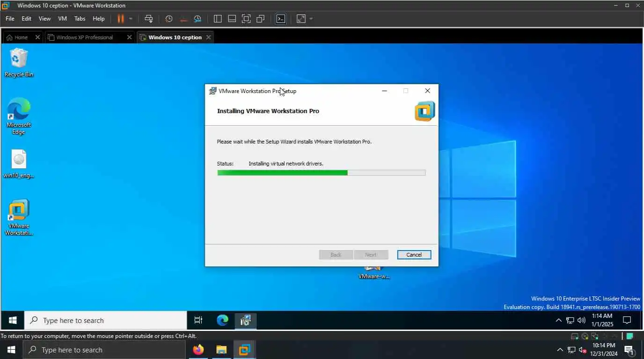This screenshot has height=359, width=644.
Task: Open the VM menu
Action: [62, 19]
